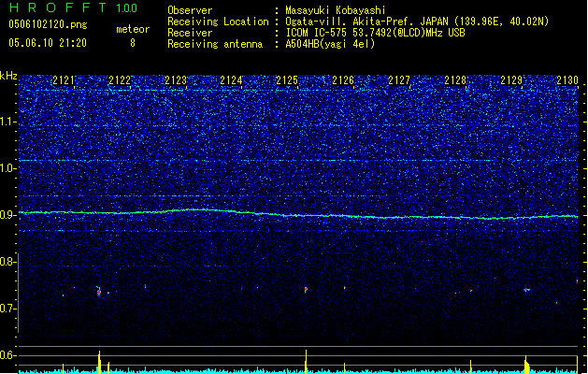588x374 pixels.
Task: Click observer name Masayuki Kobayashi
Action: click(336, 10)
